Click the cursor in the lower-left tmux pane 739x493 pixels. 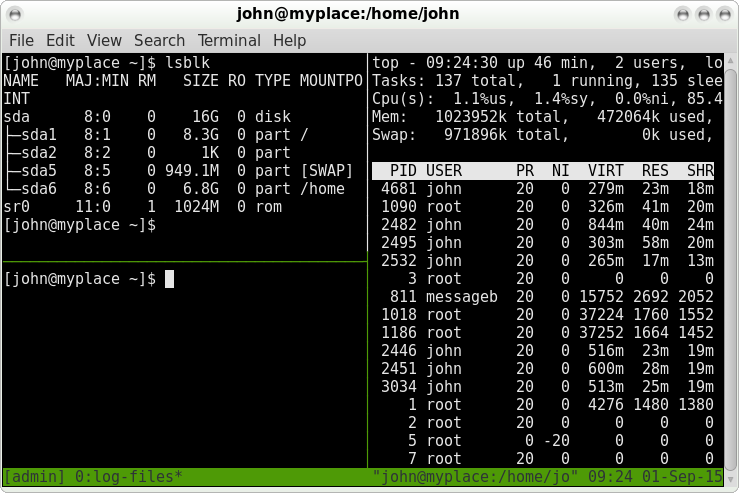pyautogui.click(x=170, y=279)
